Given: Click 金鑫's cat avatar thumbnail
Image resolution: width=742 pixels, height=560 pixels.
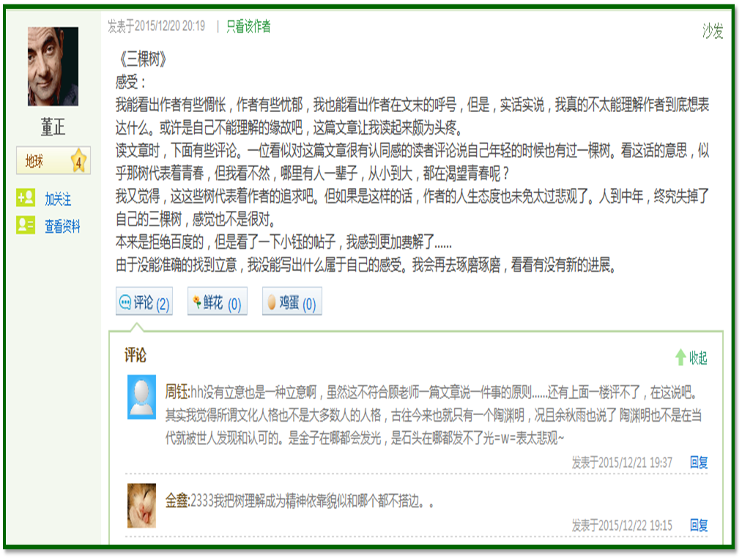Looking at the screenshot, I should coord(141,506).
